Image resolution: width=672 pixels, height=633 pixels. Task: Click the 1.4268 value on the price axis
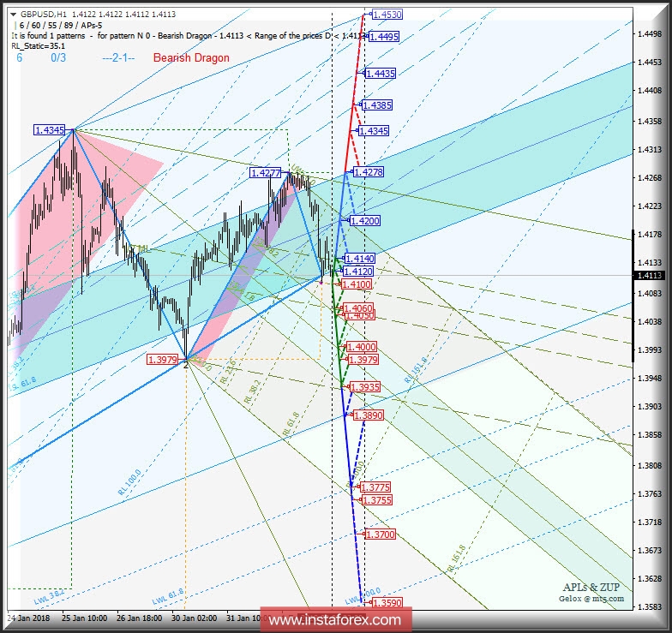coord(650,178)
